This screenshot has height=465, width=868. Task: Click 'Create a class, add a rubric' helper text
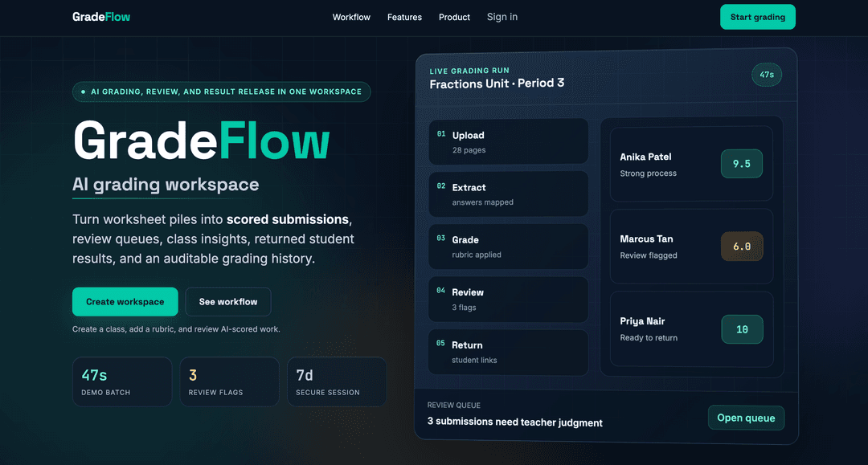tap(176, 329)
